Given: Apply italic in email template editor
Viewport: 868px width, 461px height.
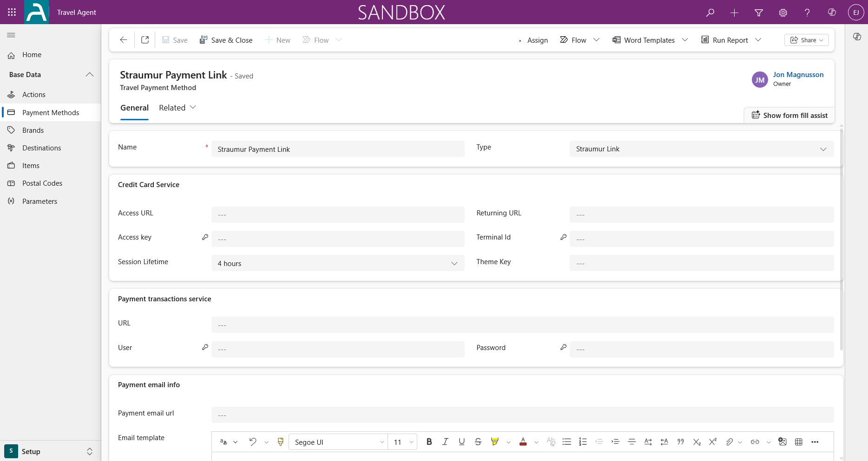Looking at the screenshot, I should [x=445, y=442].
